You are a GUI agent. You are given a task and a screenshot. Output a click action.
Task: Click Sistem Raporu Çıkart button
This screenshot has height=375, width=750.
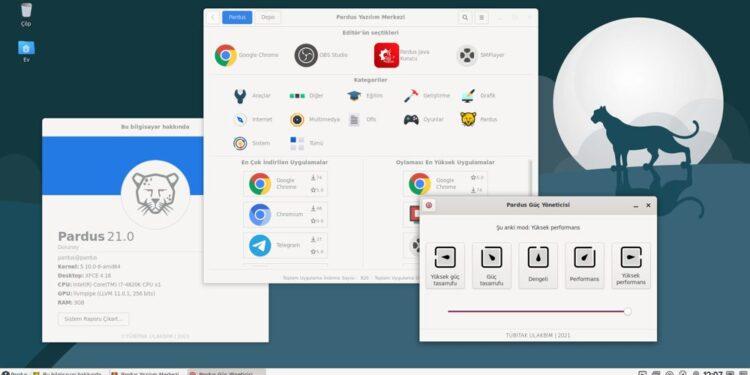tap(94, 319)
